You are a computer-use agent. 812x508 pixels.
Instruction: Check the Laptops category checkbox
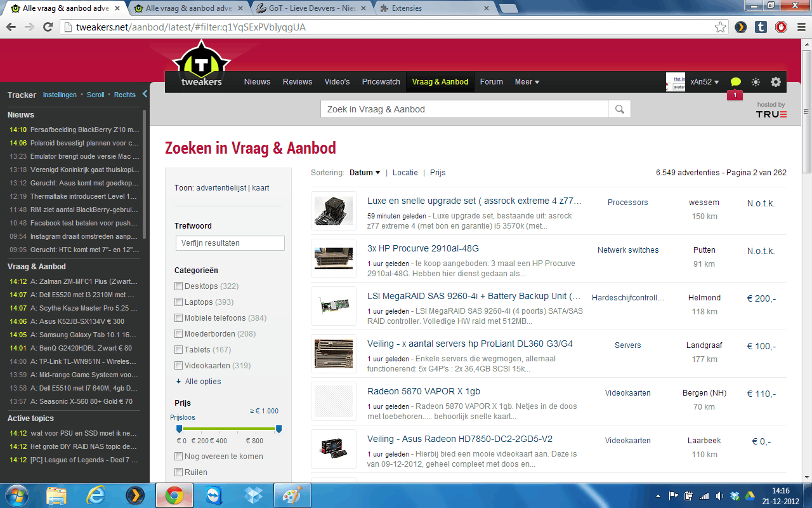click(179, 302)
